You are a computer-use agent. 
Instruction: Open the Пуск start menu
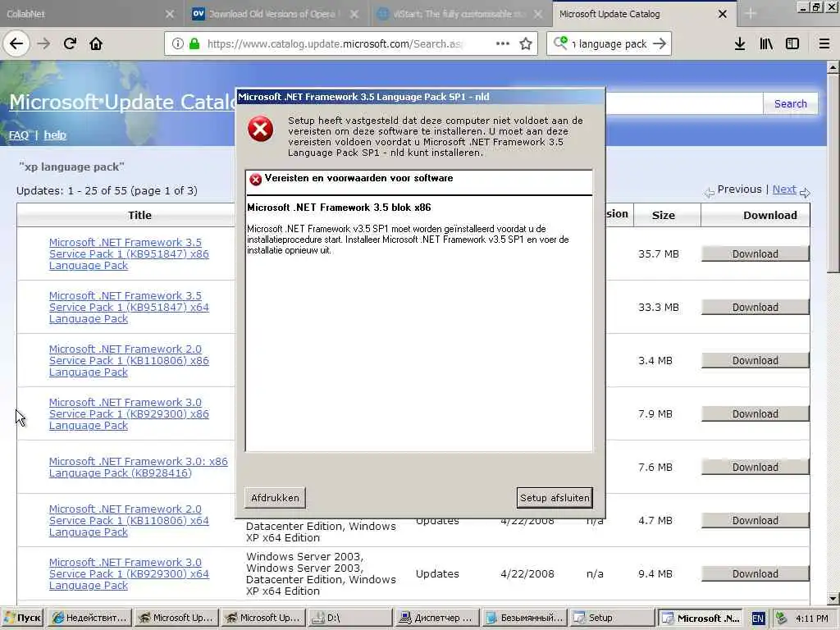[22, 618]
